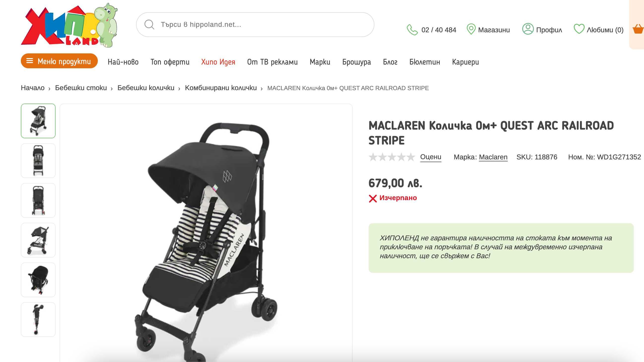Viewport: 644px width, 362px height.
Task: Open the orange shopping basket
Action: click(x=638, y=29)
